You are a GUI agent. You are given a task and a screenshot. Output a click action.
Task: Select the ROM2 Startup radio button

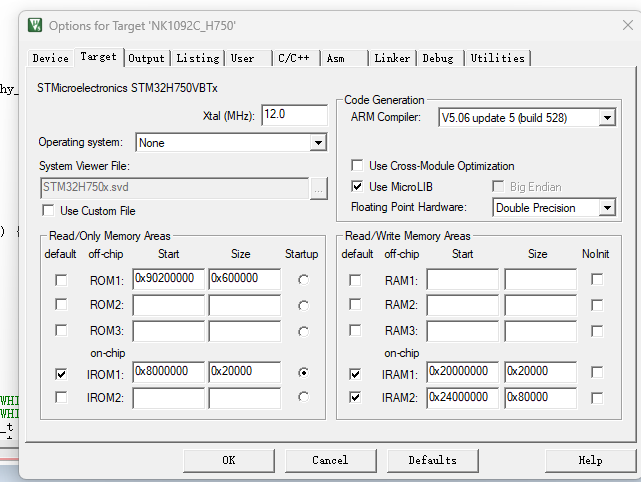pos(303,305)
